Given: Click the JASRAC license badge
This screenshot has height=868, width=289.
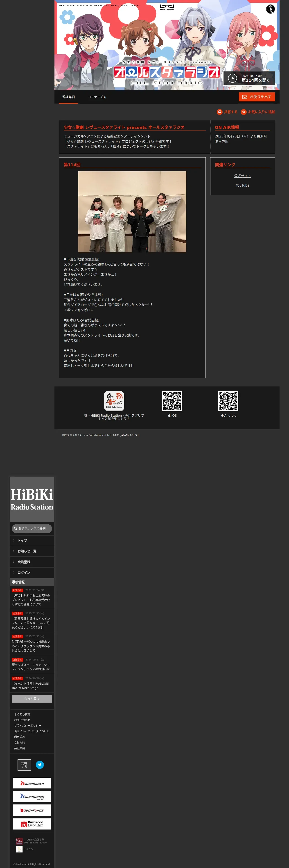Looking at the screenshot, I should coord(19,841).
